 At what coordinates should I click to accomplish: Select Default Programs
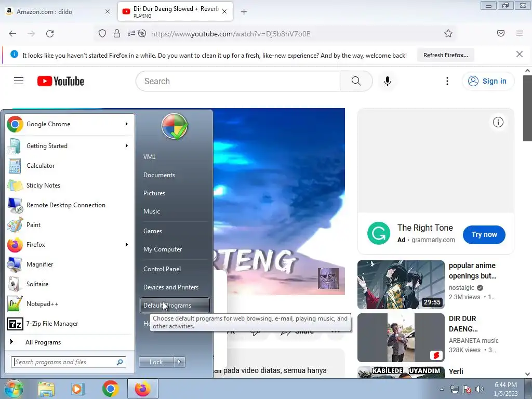click(175, 305)
